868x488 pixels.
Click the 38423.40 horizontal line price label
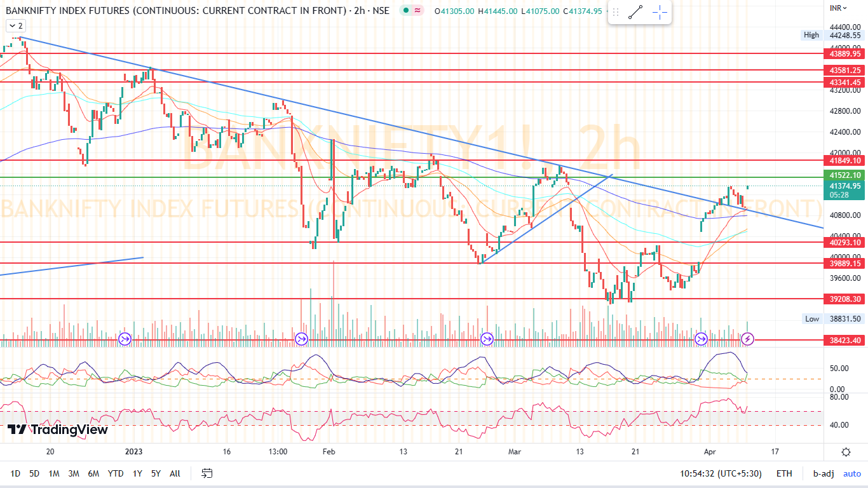click(844, 341)
